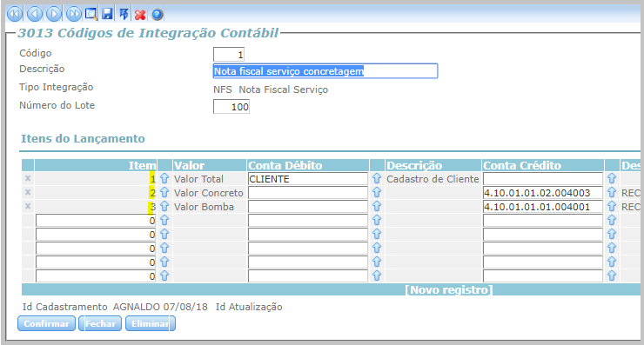Click Conta Crédito field 4.10.01.01.02.004003

pyautogui.click(x=542, y=193)
